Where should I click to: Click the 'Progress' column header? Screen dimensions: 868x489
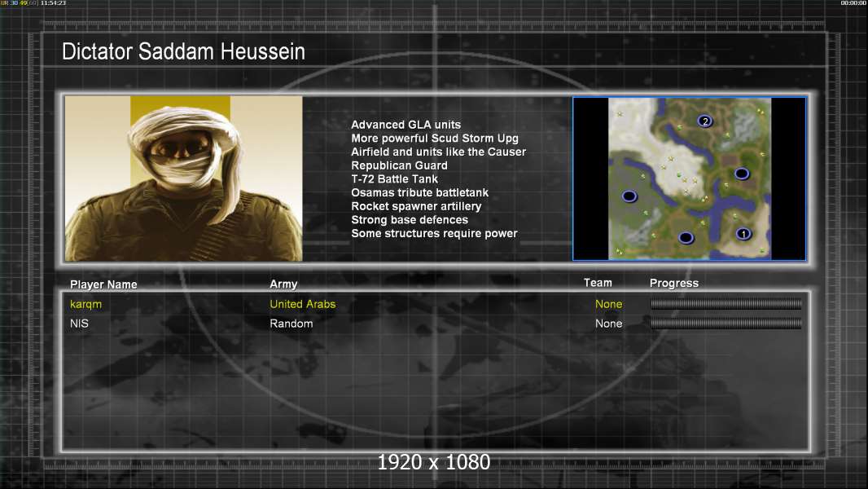pos(673,283)
